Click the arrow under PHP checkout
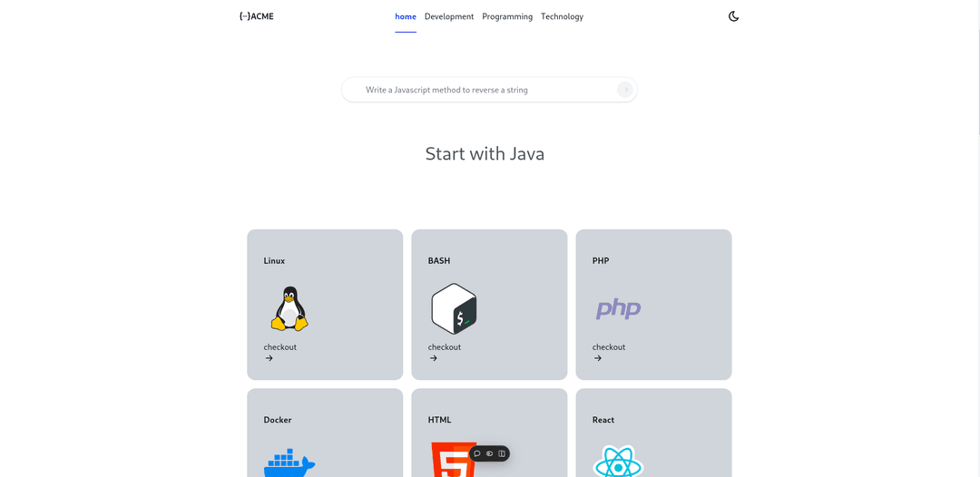 [597, 358]
